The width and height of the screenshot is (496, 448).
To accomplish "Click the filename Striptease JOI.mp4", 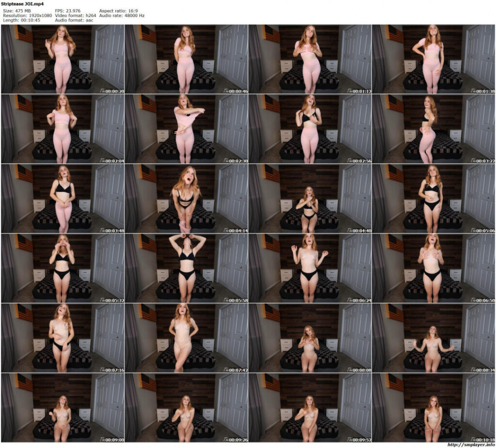I will click(22, 3).
